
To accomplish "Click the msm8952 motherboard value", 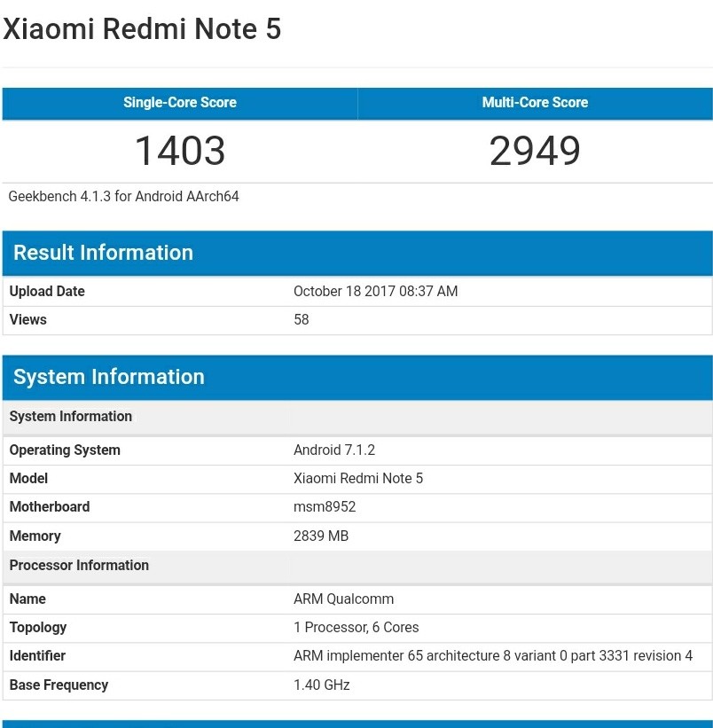I will [x=325, y=507].
